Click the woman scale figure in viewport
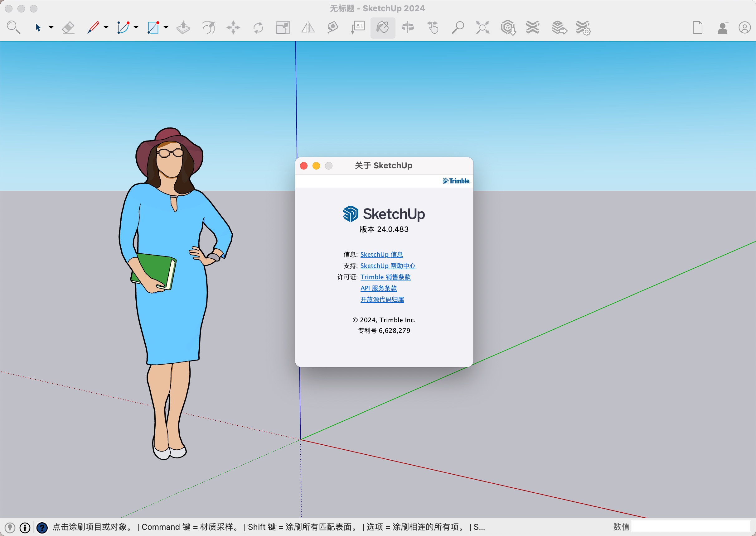This screenshot has width=756, height=536. point(175,293)
